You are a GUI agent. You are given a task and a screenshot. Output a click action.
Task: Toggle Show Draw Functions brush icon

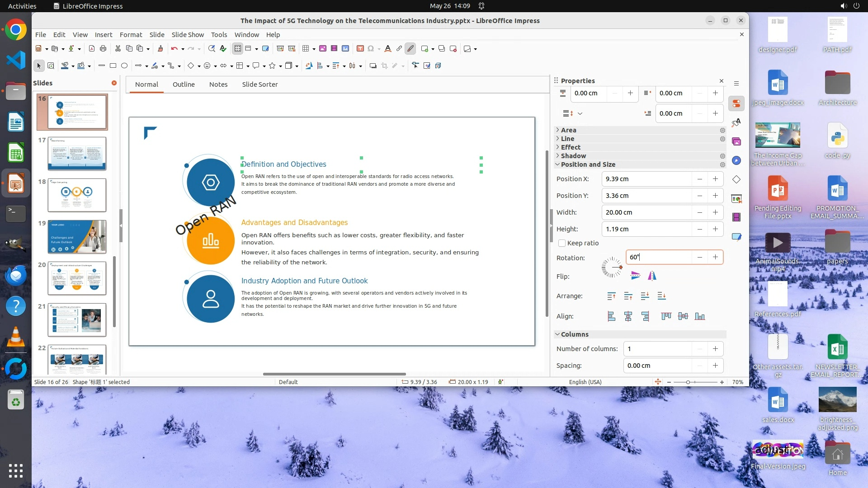pyautogui.click(x=410, y=49)
